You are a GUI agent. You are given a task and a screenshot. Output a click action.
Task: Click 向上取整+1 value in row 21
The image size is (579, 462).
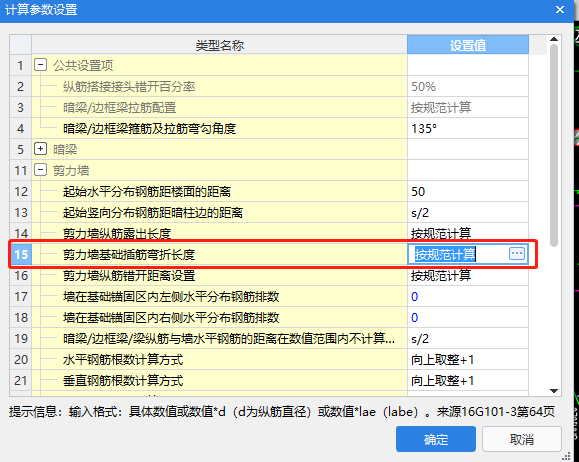(468, 380)
